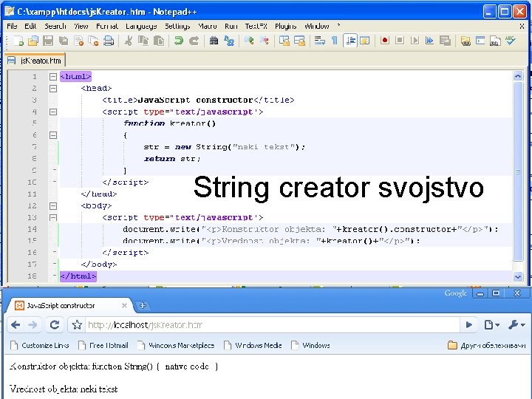Click the Stop Recording macro icon
Screen dimensions: 532x399
[x=400, y=41]
